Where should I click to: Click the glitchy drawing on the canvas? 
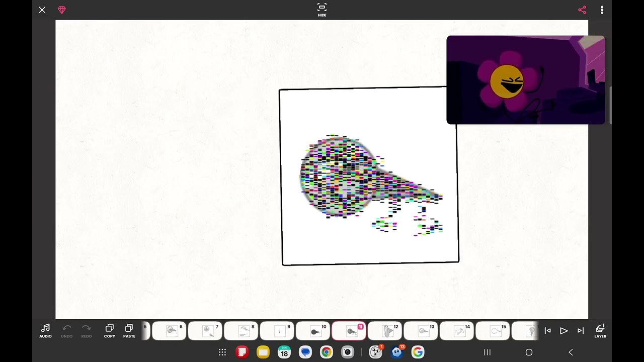[371, 184]
